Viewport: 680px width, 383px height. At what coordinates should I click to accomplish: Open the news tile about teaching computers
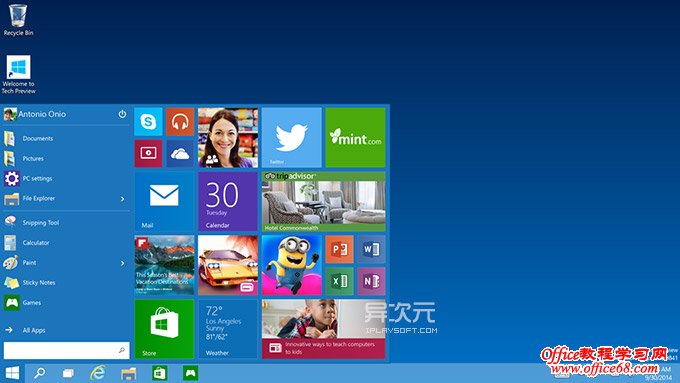tap(324, 329)
